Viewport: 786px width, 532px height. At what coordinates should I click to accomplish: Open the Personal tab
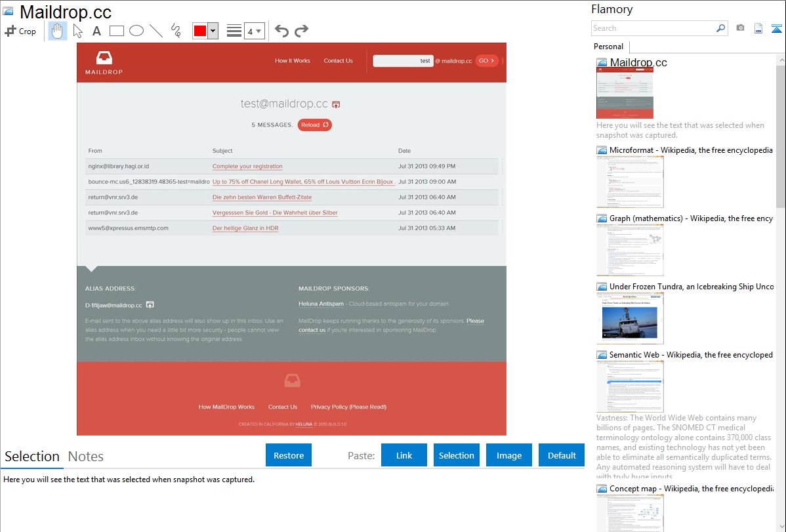tap(608, 47)
